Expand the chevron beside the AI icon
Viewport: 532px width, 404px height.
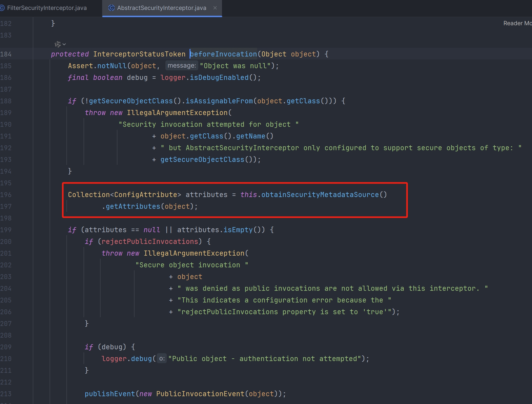point(64,44)
